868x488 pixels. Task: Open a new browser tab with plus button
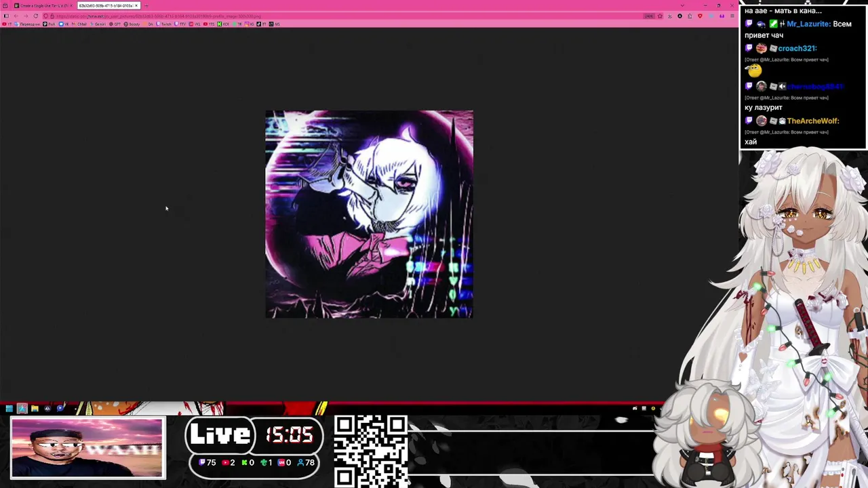(146, 5)
